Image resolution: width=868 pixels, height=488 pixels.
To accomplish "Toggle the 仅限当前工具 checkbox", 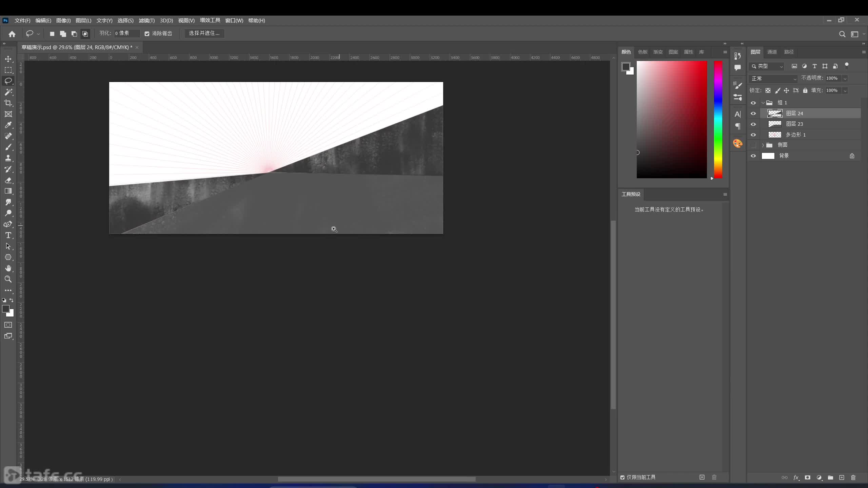I will pyautogui.click(x=623, y=477).
